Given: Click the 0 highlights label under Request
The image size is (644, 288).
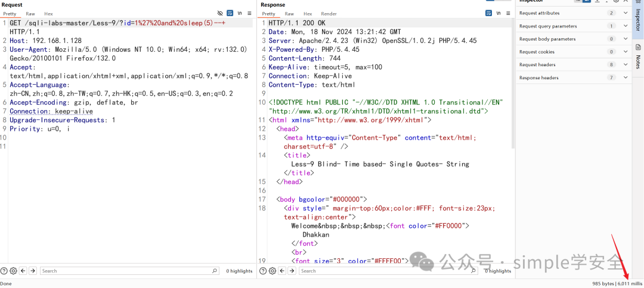Looking at the screenshot, I should click(x=240, y=271).
